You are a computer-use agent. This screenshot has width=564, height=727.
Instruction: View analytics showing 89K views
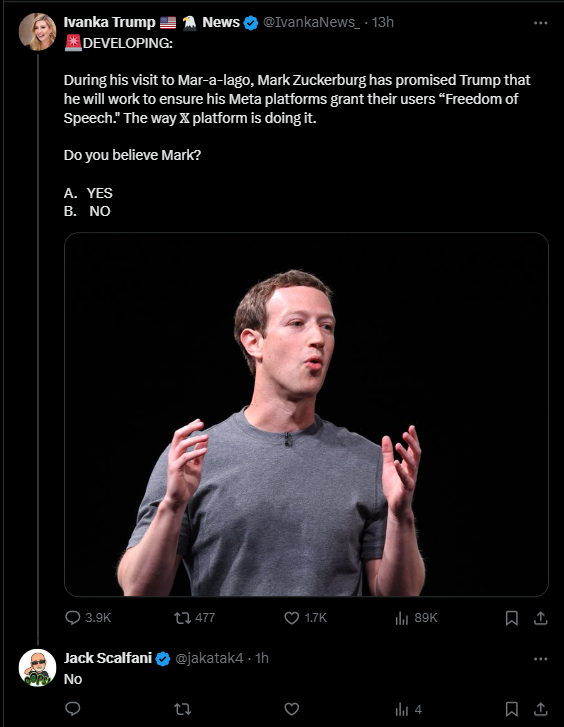click(416, 618)
